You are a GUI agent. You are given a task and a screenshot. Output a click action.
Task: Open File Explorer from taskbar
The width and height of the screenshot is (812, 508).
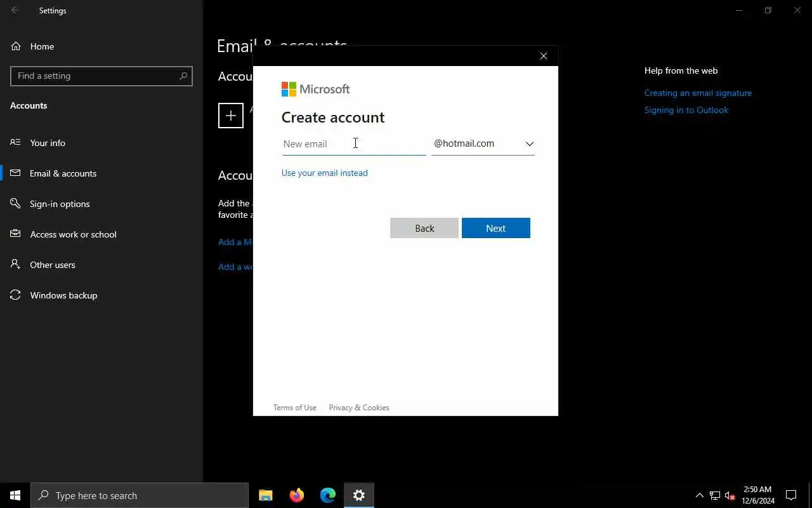click(x=266, y=495)
